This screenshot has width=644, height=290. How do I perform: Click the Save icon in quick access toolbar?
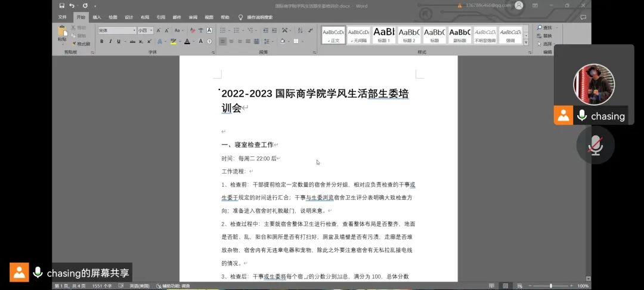62,6
